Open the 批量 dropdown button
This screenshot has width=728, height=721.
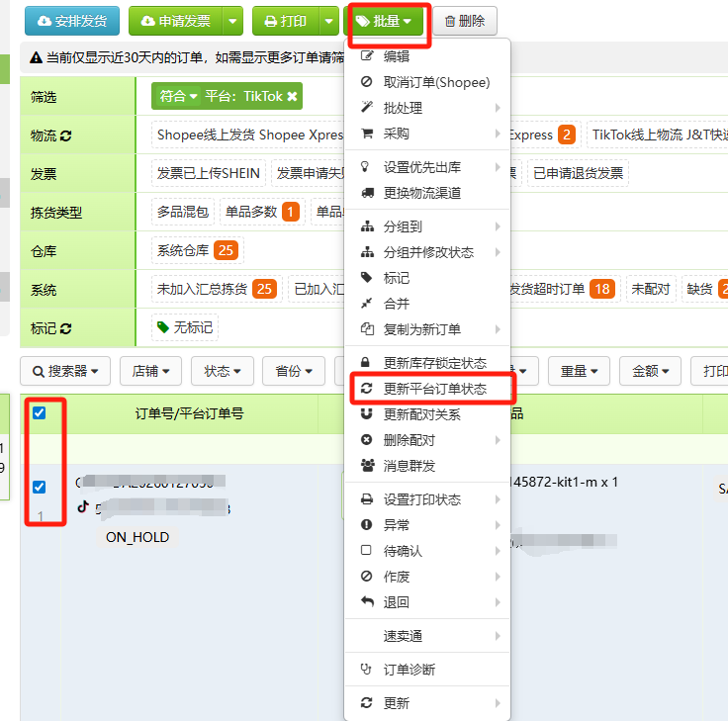pos(385,21)
